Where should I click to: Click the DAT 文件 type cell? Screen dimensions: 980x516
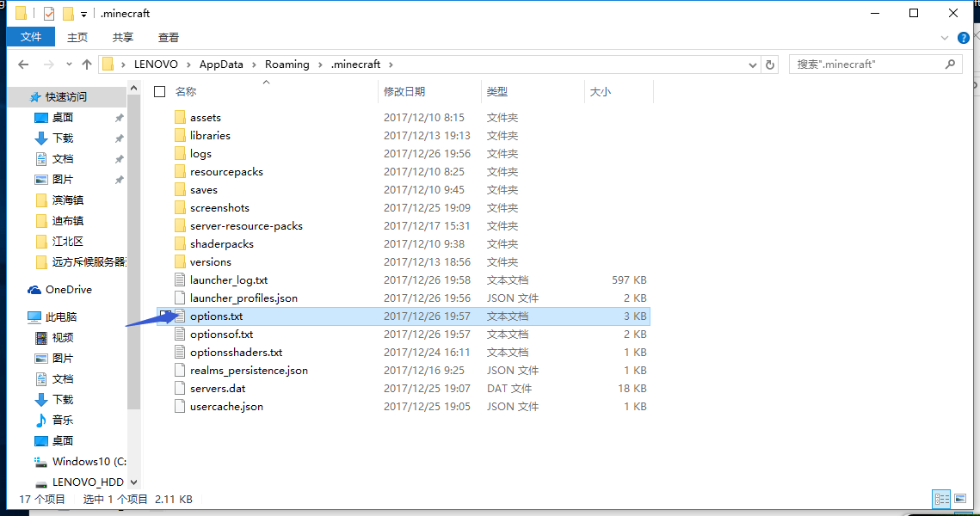pyautogui.click(x=509, y=389)
